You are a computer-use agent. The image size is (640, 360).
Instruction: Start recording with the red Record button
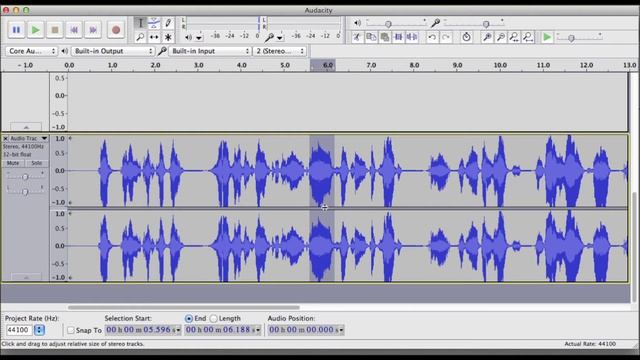116,30
